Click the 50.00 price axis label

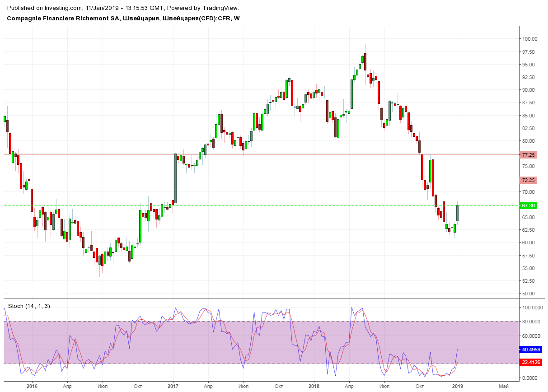click(529, 294)
